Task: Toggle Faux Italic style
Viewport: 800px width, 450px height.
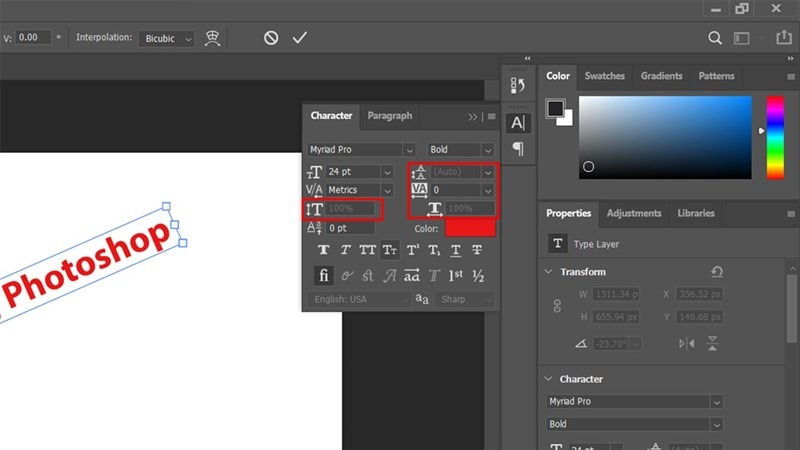Action: point(345,250)
